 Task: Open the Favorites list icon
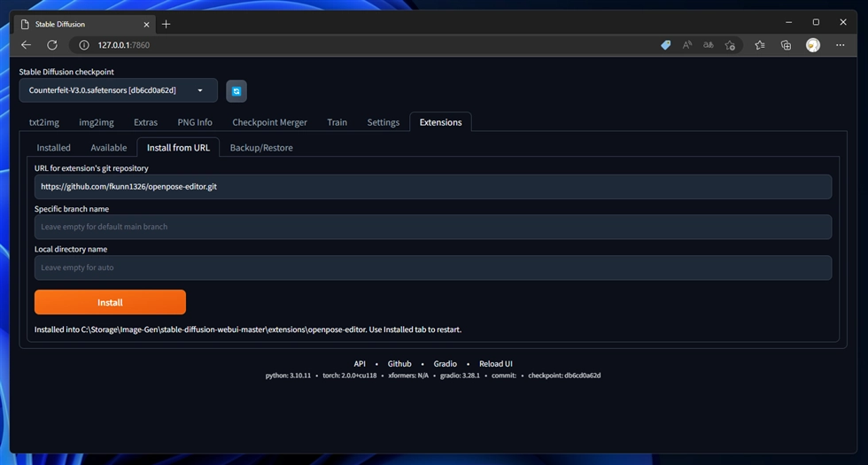point(760,45)
